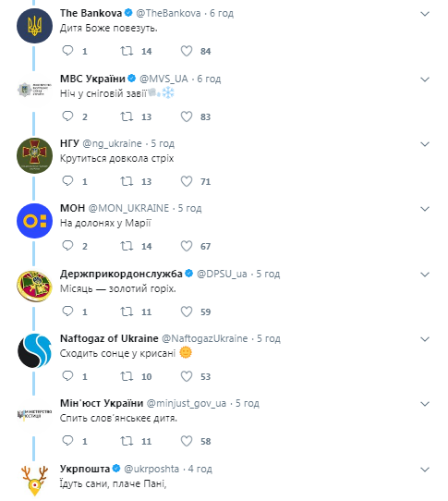Reply to the Мін'юст України tweet
This screenshot has width=448, height=501.
(x=67, y=441)
